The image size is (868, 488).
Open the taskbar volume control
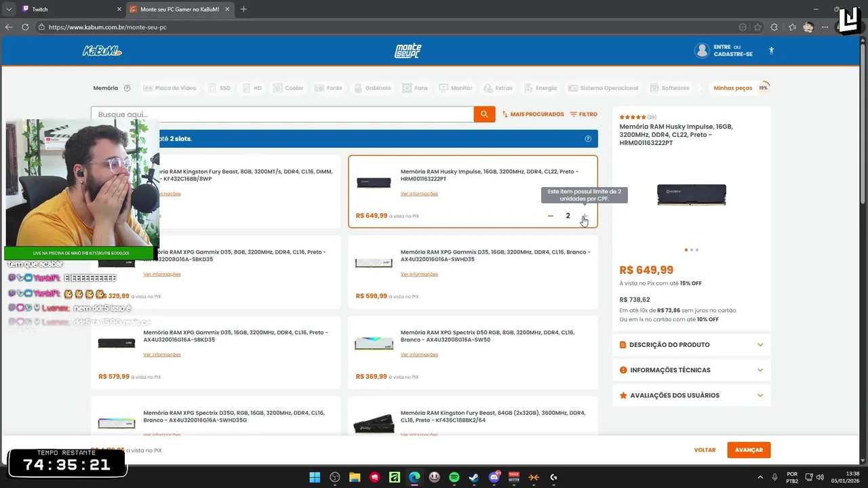click(x=819, y=477)
